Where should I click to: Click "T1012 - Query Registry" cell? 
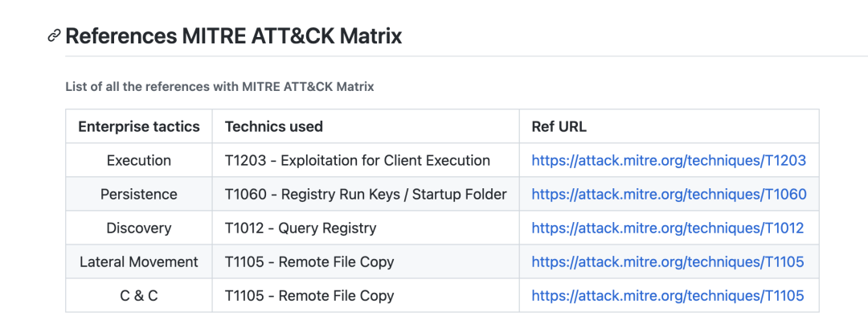[x=366, y=228]
